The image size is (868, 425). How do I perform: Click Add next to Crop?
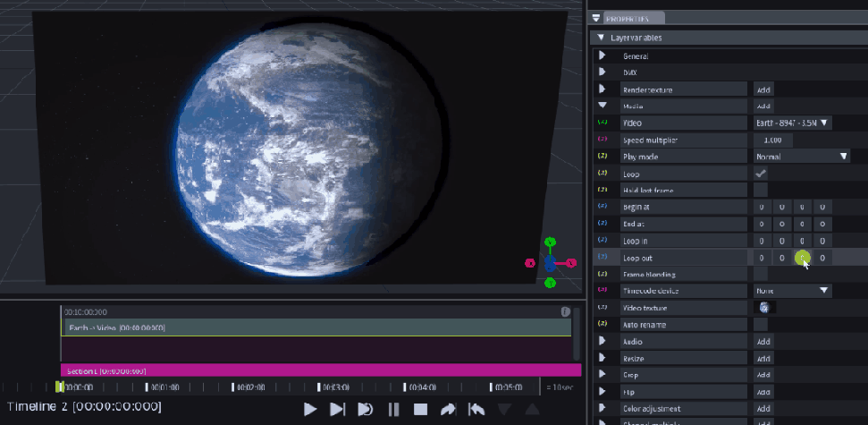pyautogui.click(x=763, y=375)
